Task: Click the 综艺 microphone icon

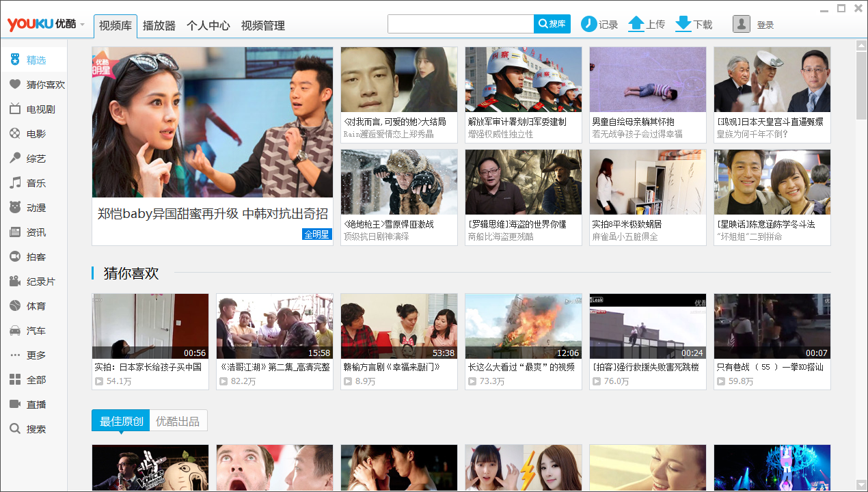Action: click(15, 159)
